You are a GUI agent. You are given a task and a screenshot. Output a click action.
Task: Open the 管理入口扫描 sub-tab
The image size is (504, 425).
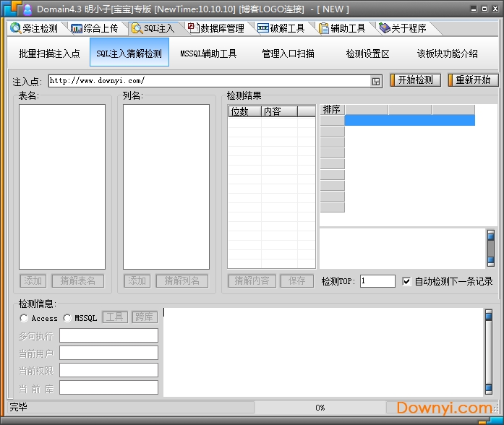coord(288,53)
